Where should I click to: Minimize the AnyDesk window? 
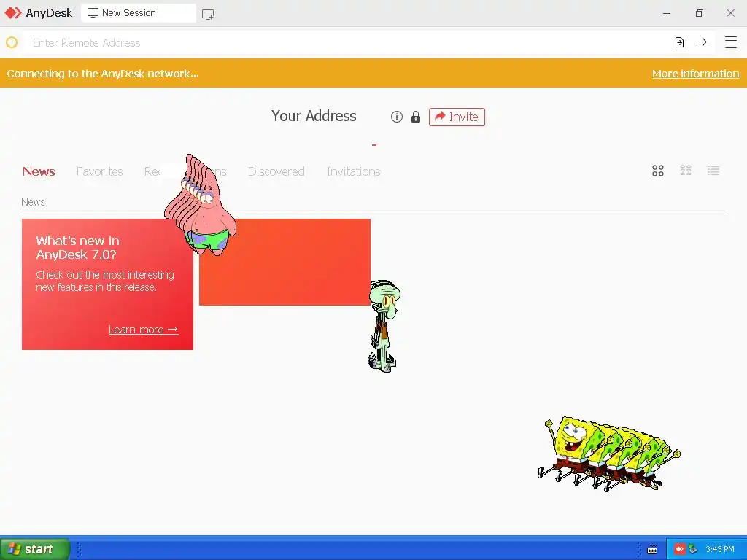coord(667,13)
